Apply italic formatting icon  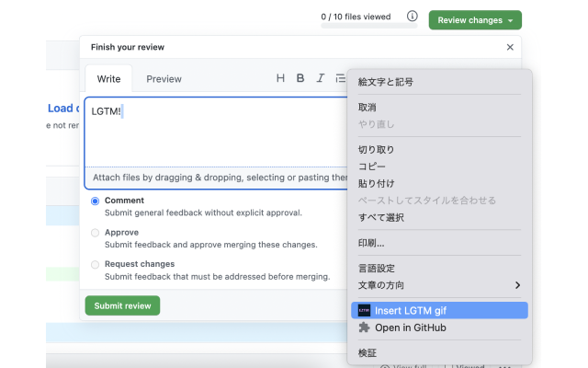point(321,78)
